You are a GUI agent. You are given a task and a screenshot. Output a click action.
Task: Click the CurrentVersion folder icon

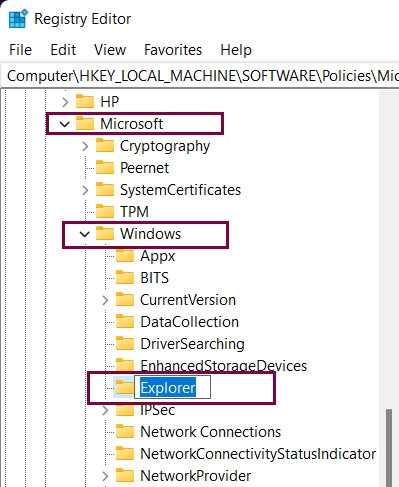pos(125,299)
